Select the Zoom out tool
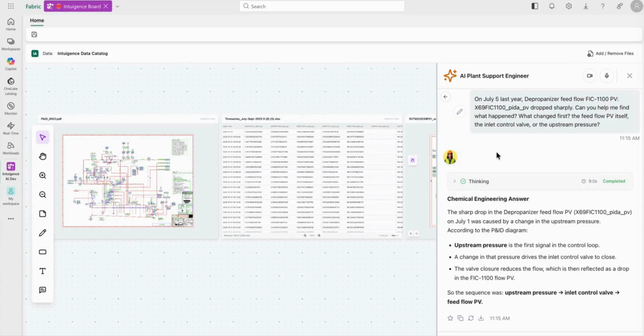 42,194
